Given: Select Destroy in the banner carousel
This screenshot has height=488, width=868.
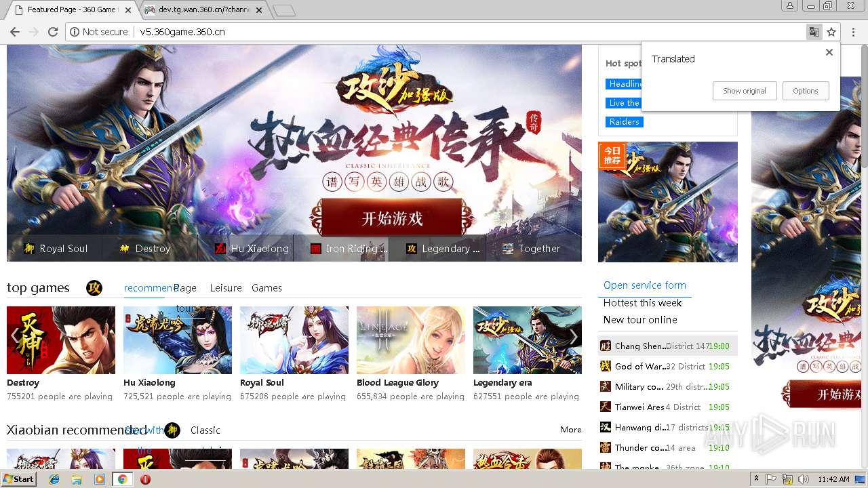Looking at the screenshot, I should click(151, 249).
